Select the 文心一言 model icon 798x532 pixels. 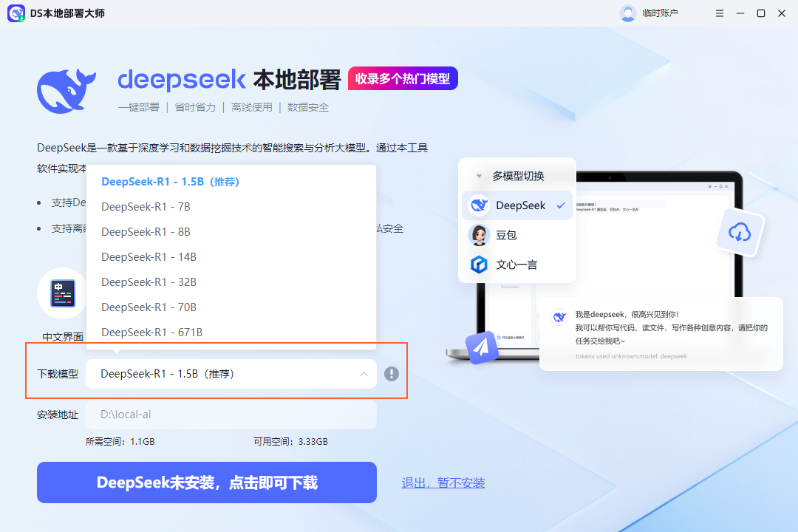tap(480, 264)
